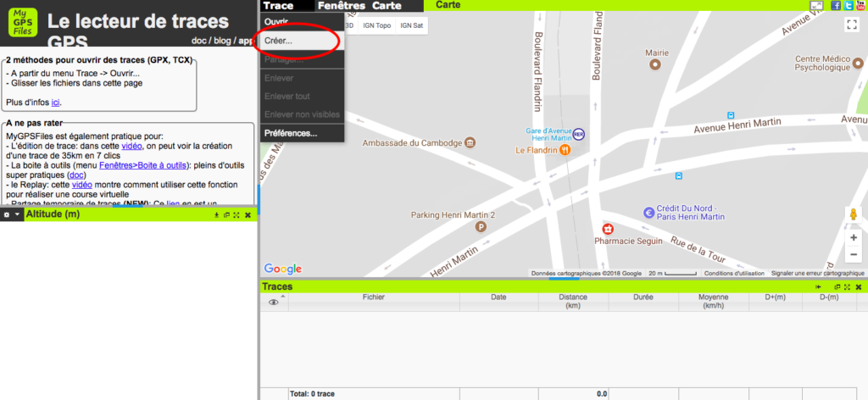868x400 pixels.
Task: Open the Fenêtres>Boite à outils link
Action: pos(144,165)
